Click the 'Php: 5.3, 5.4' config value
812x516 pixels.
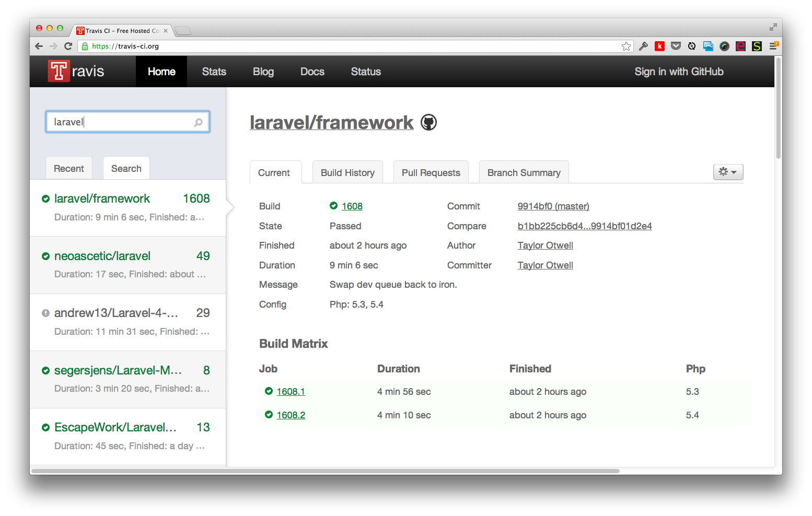(x=356, y=304)
